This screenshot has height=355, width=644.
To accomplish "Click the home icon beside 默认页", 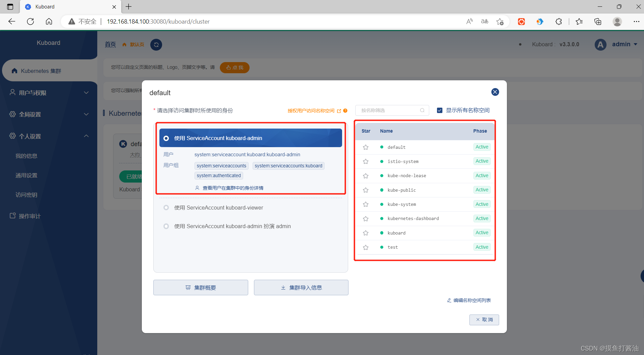I will pos(124,45).
